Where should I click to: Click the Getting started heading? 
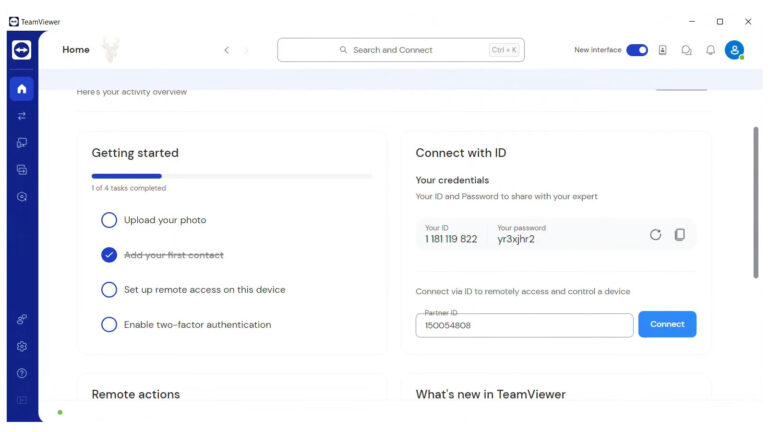pos(135,153)
